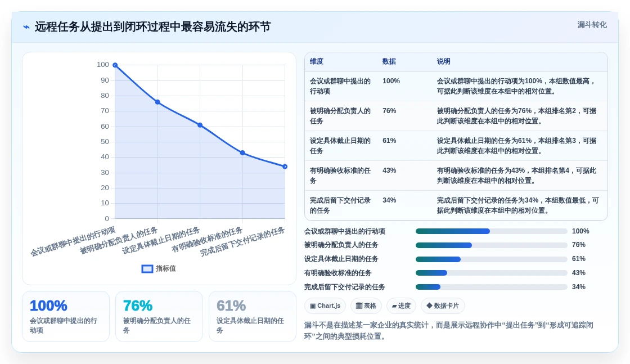Click progress bar for 有明确验收标准的任务

click(492, 273)
